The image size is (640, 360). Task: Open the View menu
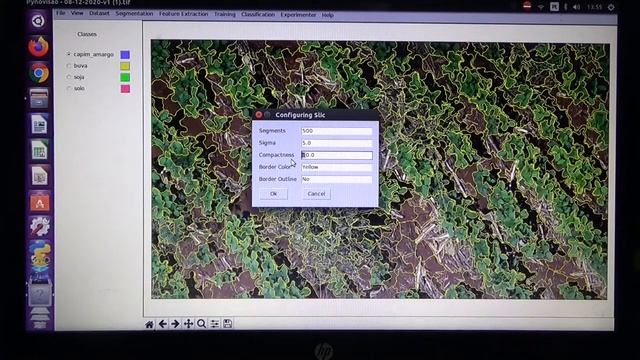coord(77,13)
